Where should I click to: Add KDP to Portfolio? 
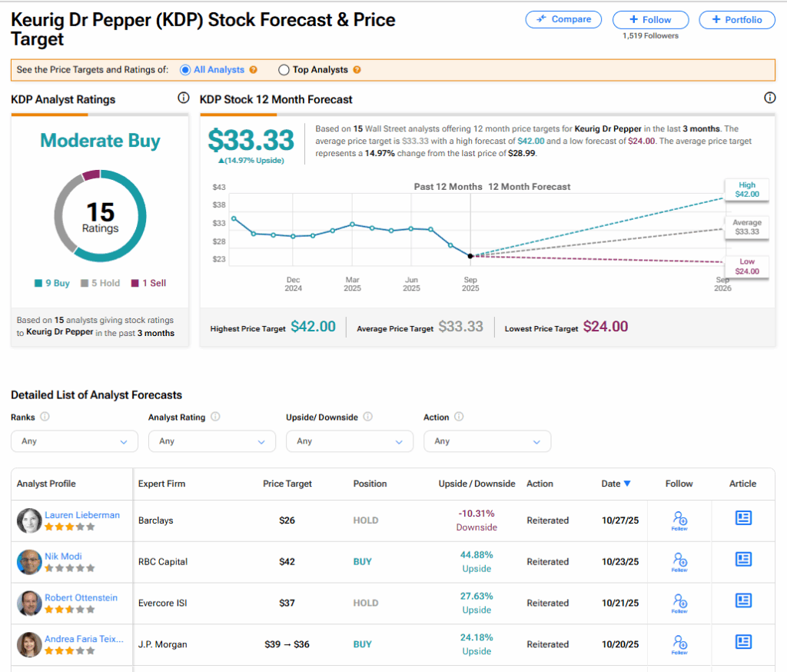[x=737, y=19]
